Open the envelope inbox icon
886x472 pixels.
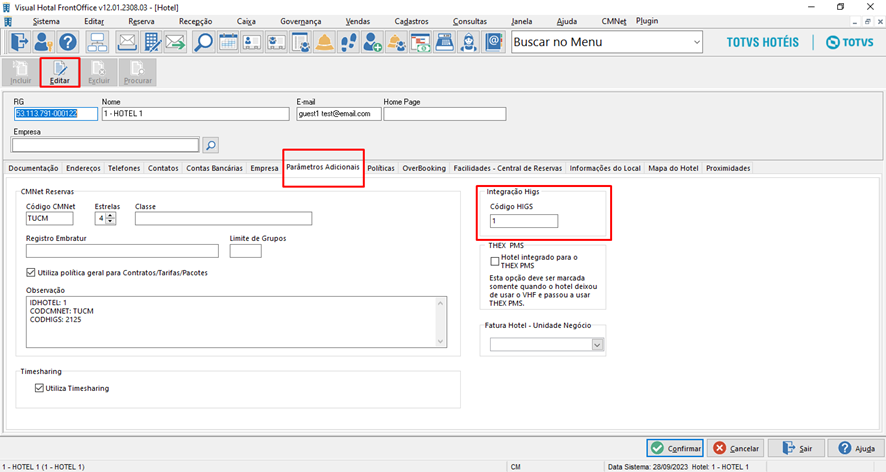pos(127,42)
